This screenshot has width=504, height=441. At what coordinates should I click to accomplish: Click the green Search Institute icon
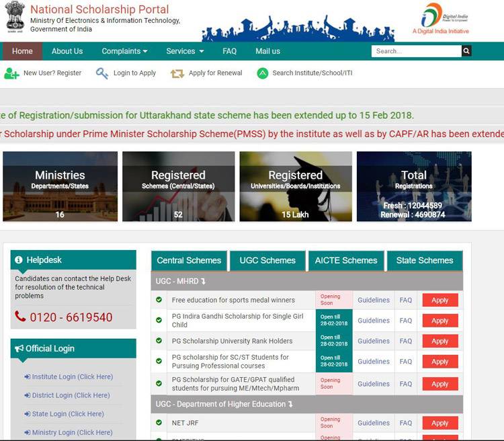click(262, 73)
